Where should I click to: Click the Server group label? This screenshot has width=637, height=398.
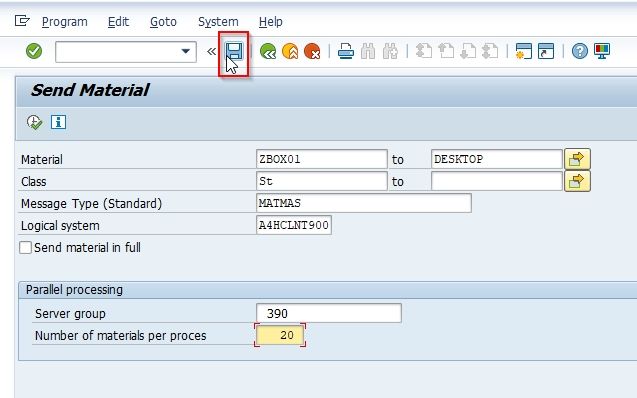tap(70, 314)
